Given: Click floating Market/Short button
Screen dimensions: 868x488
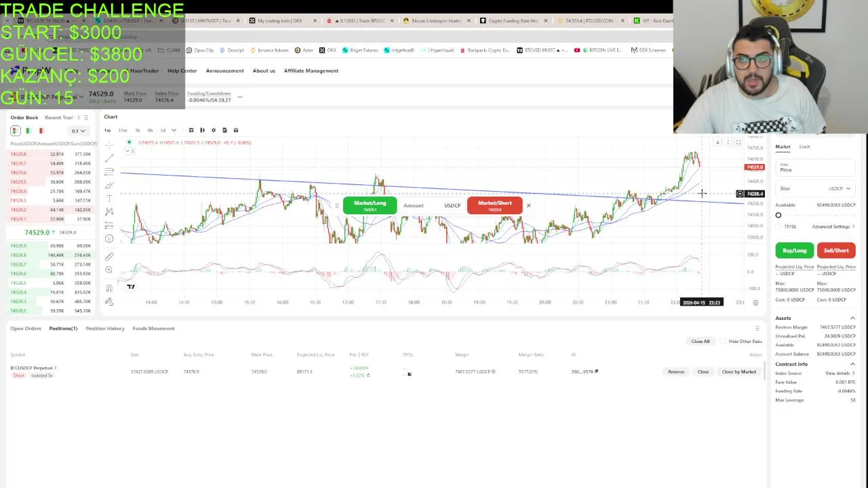Looking at the screenshot, I should click(x=494, y=205).
